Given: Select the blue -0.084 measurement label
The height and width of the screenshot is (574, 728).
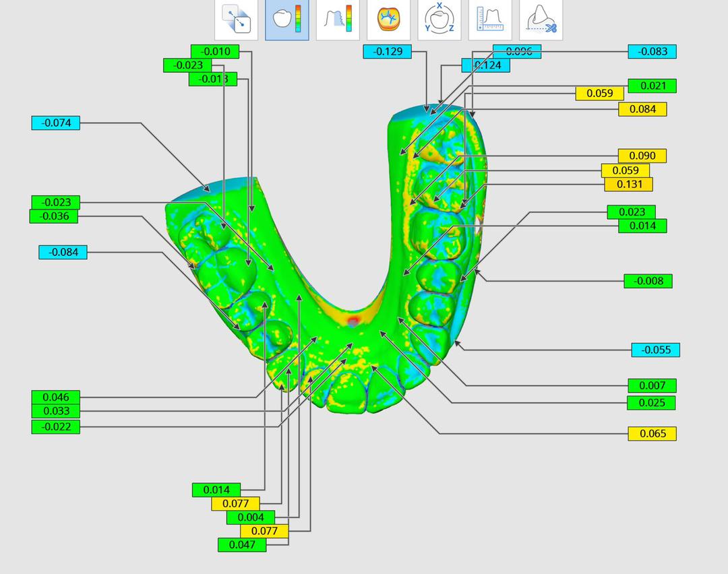Looking at the screenshot, I should pos(63,252).
